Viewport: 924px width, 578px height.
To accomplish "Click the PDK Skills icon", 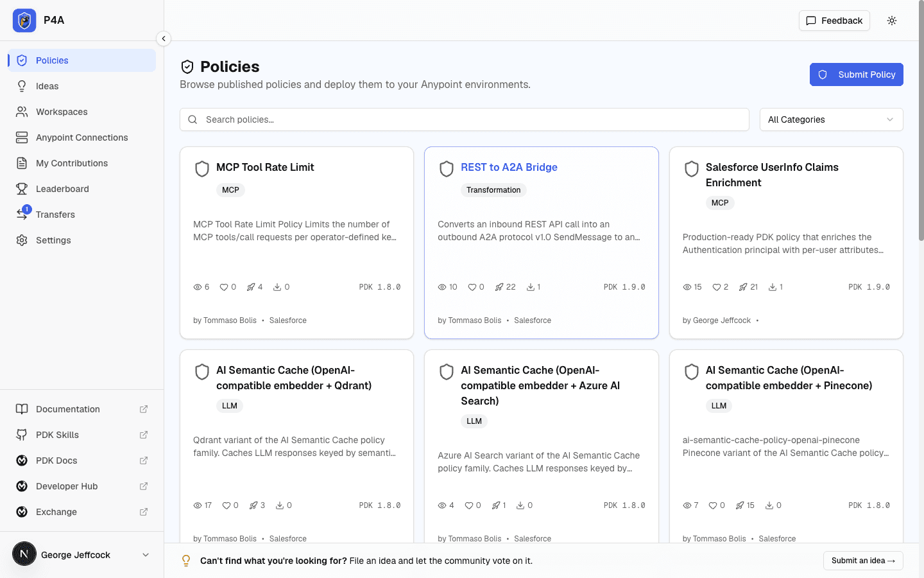I will [22, 435].
